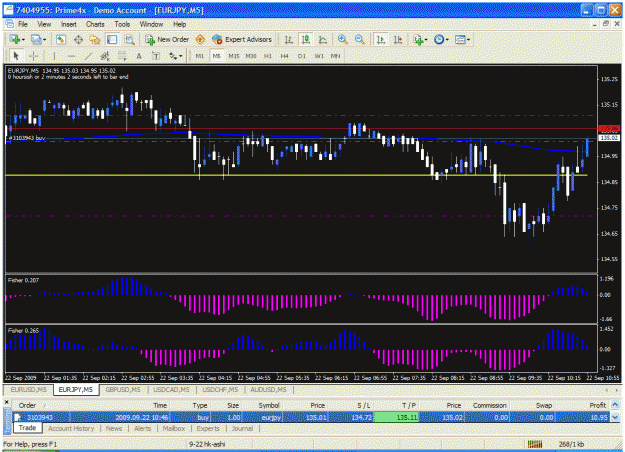Close the Terminal panel with the x
The image size is (625, 452).
click(x=7, y=403)
